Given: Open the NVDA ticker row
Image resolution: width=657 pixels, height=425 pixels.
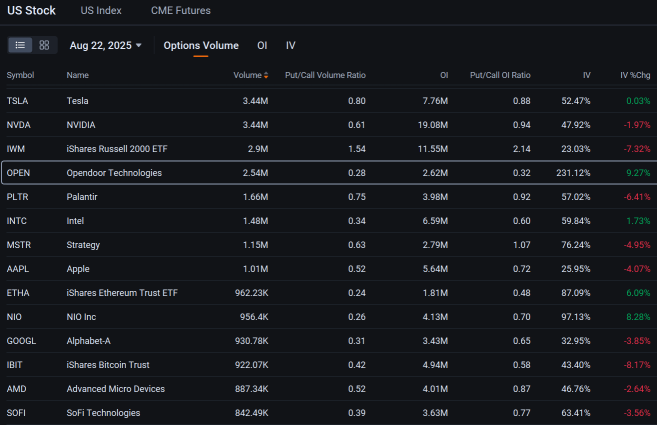Looking at the screenshot, I should pyautogui.click(x=18, y=125).
